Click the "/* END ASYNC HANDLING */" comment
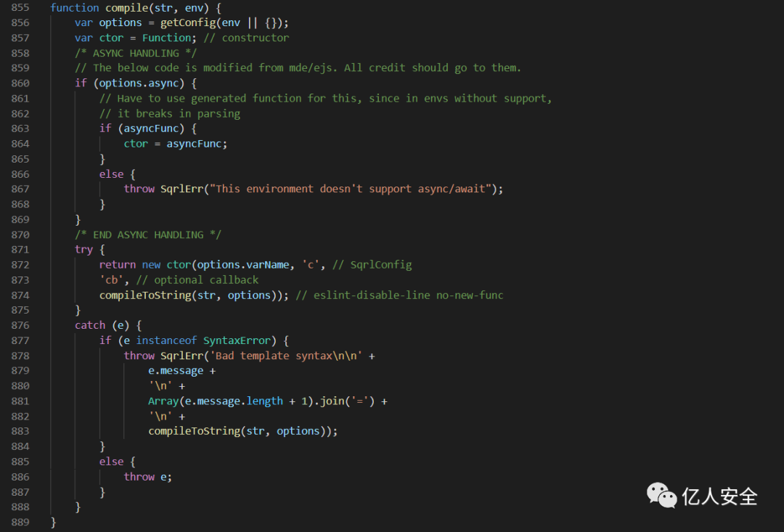 coord(148,234)
